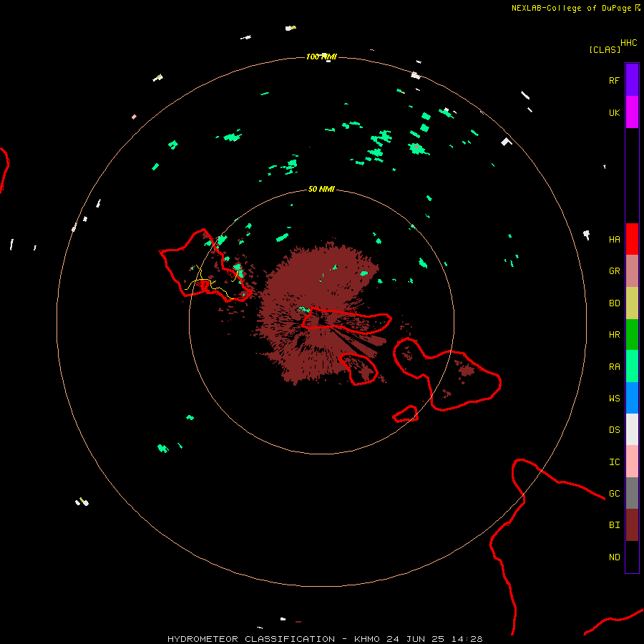Click the DS legend label
The image size is (644, 644).
[x=614, y=429]
